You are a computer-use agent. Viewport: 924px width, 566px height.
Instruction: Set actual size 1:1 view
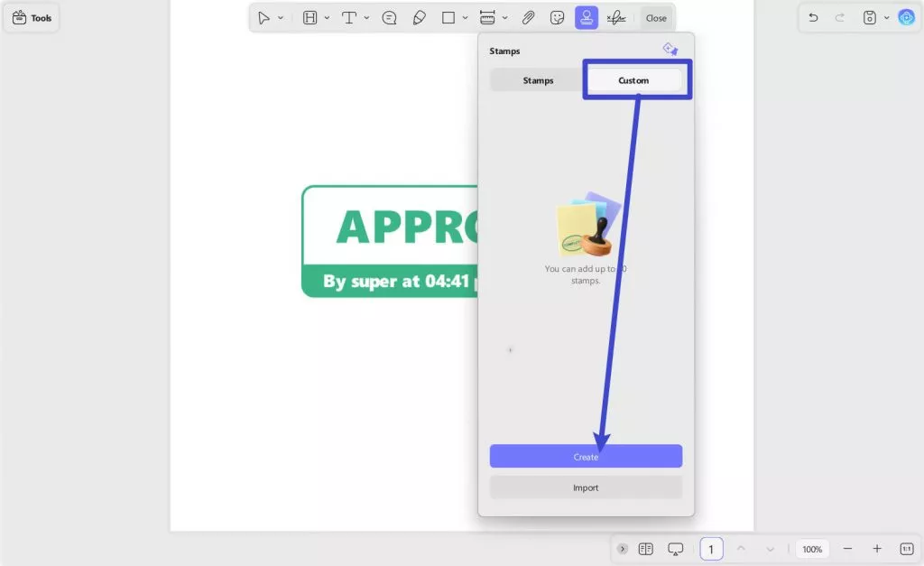tap(906, 549)
